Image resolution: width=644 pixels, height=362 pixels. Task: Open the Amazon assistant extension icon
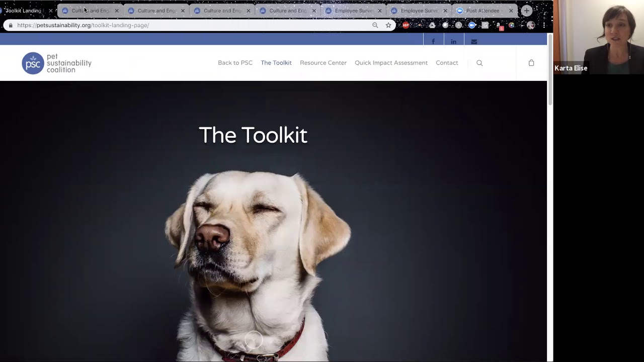(499, 26)
